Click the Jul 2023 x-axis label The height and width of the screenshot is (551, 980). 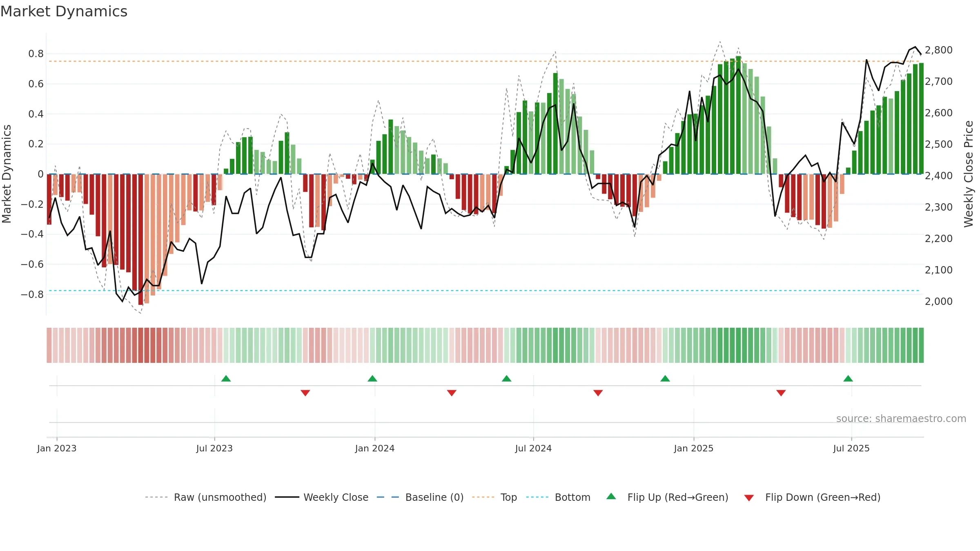coord(214,448)
